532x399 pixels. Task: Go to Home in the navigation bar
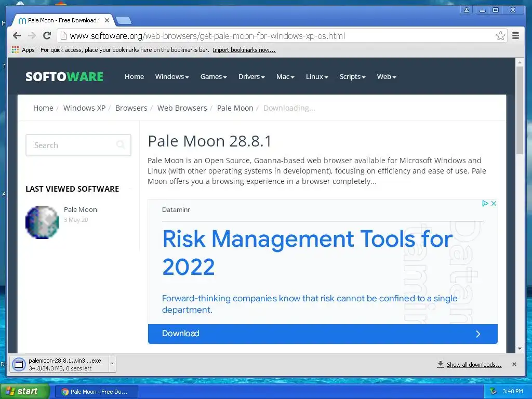tap(135, 77)
